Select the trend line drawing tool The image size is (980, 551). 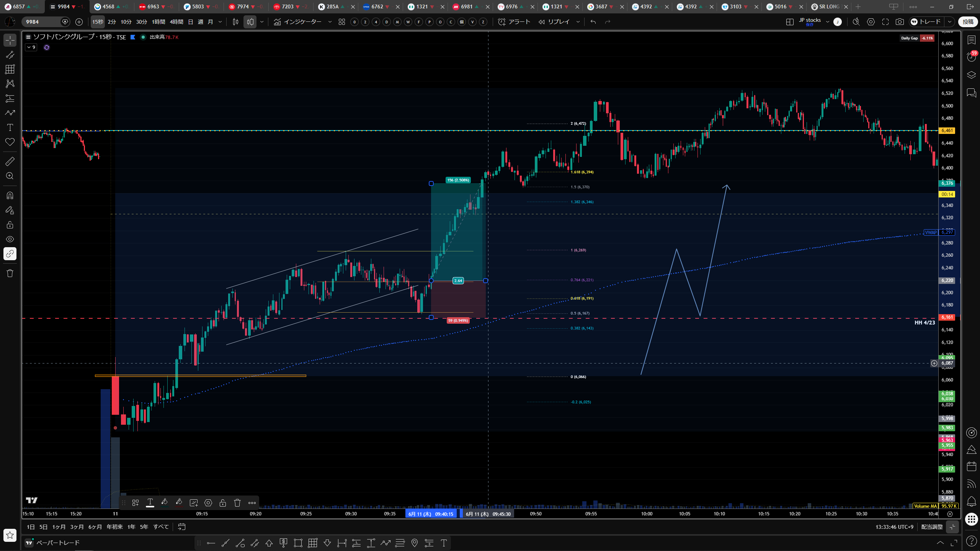(x=10, y=55)
